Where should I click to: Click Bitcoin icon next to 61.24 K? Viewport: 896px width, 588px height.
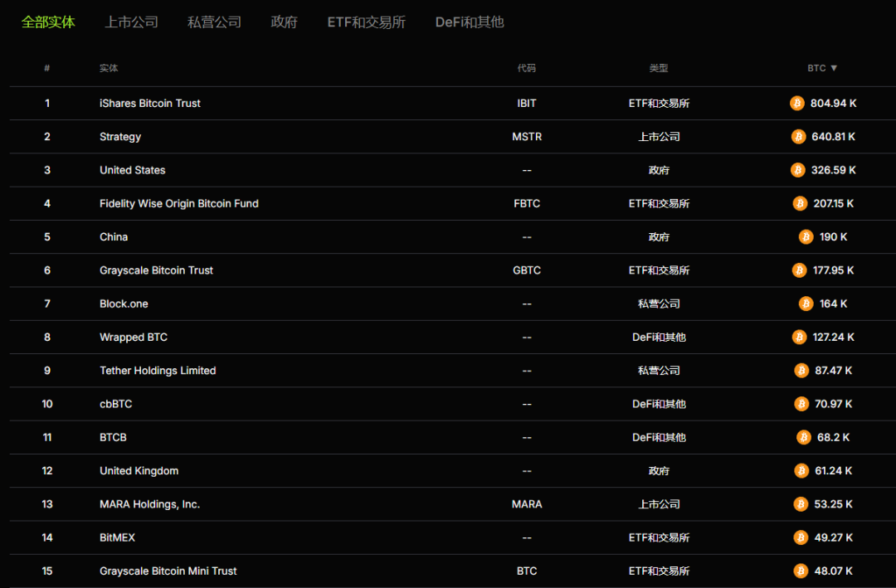coord(801,471)
